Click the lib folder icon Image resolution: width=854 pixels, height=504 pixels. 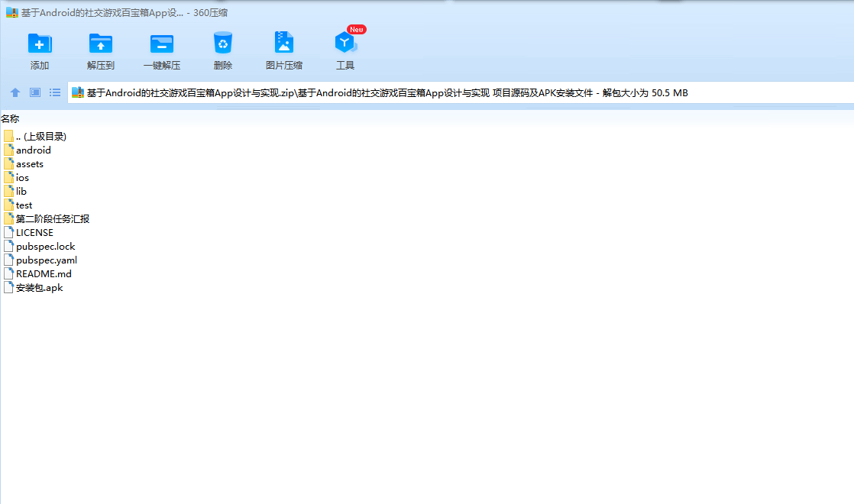[8, 191]
